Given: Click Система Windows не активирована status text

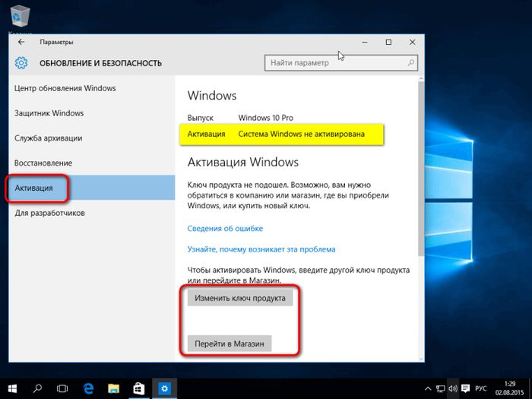Looking at the screenshot, I should 301,134.
